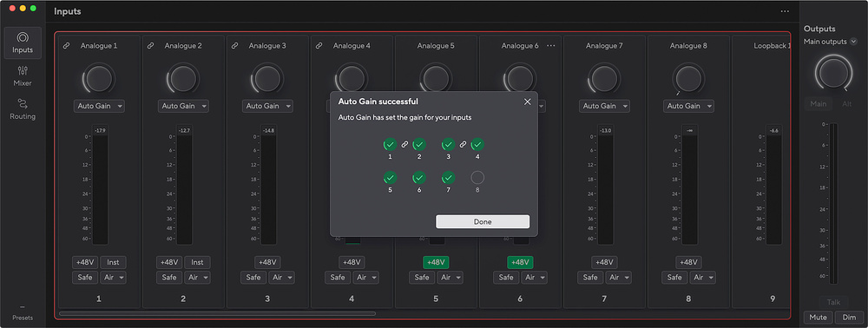Open Air dropdown on channel 6
The width and height of the screenshot is (868, 328).
pos(534,277)
